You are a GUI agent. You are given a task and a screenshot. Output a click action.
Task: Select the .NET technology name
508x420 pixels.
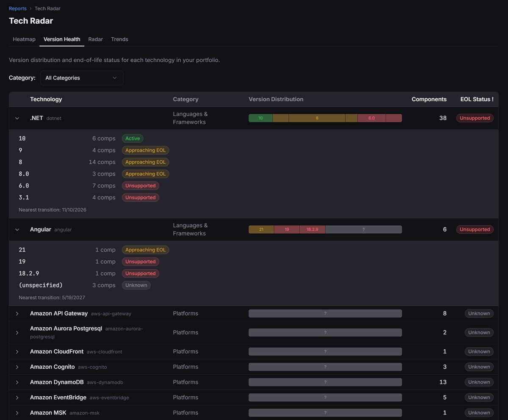coord(36,118)
